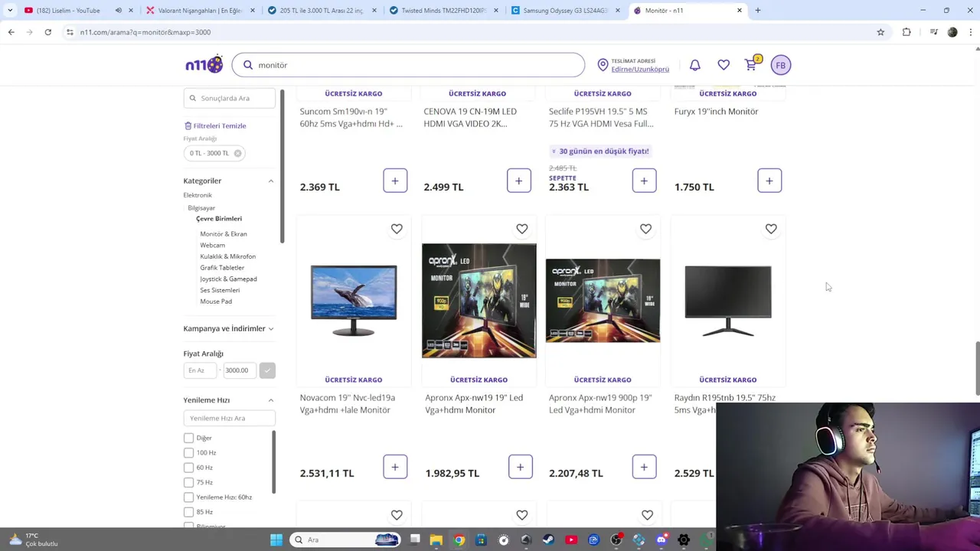Open Chrome extensions puzzle icon

(x=906, y=32)
